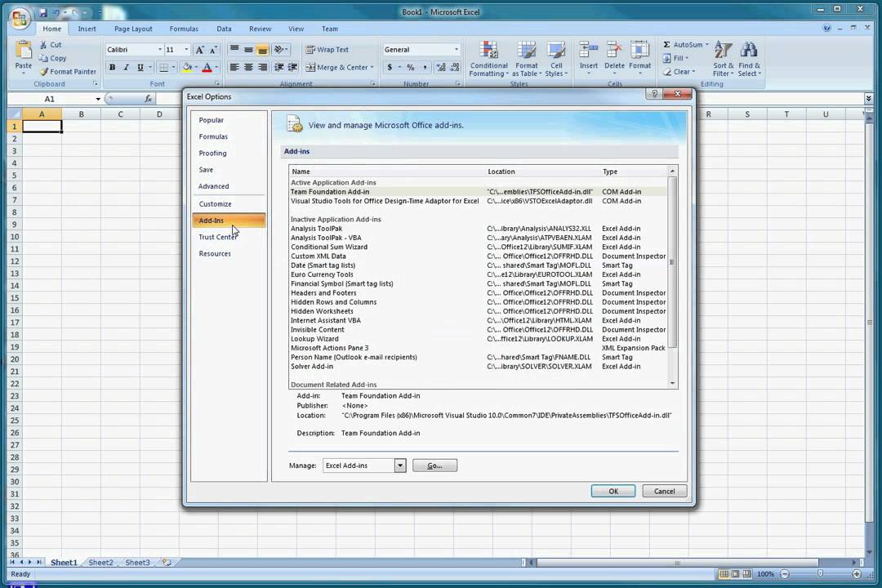Click the Decrease Decimal icon
The height and width of the screenshot is (588, 882).
pos(455,67)
